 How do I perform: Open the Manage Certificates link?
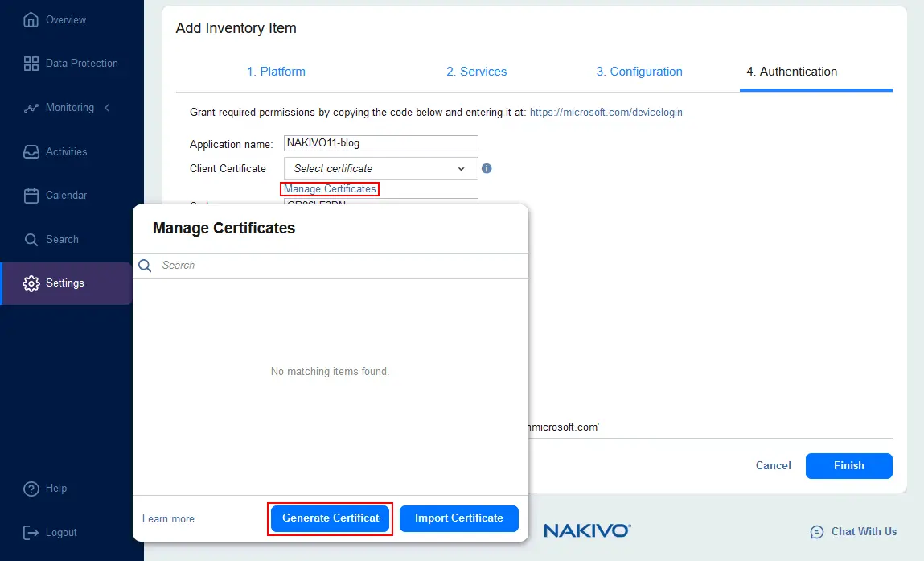click(330, 189)
